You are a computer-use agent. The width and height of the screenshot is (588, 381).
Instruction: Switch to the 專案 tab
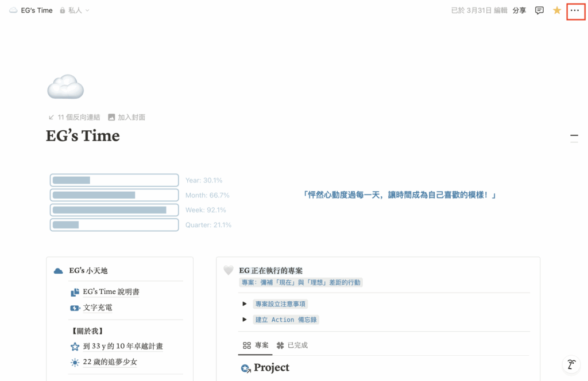(x=256, y=345)
